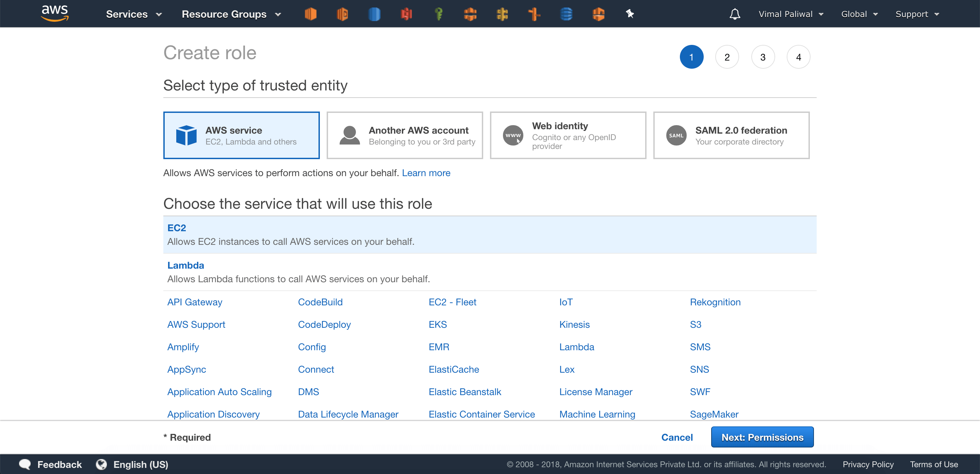
Task: Select the S3 service link
Action: (x=696, y=324)
